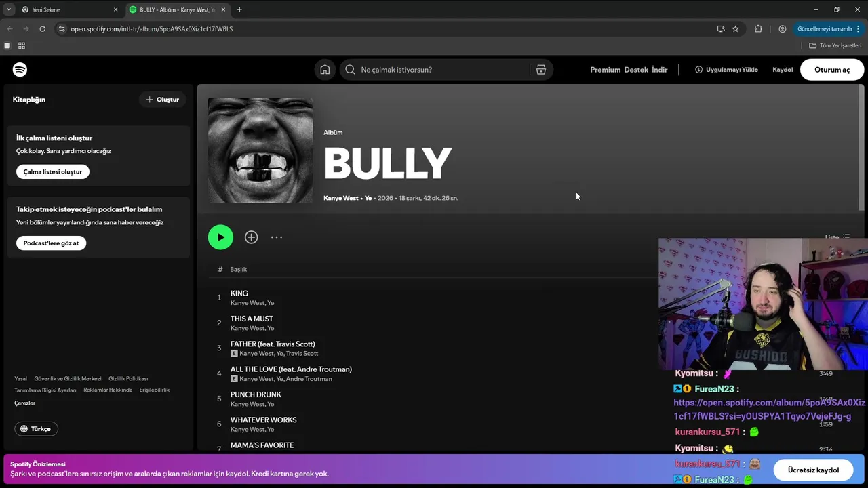The width and height of the screenshot is (868, 488).
Task: Open Türkçe language selector button
Action: click(36, 429)
